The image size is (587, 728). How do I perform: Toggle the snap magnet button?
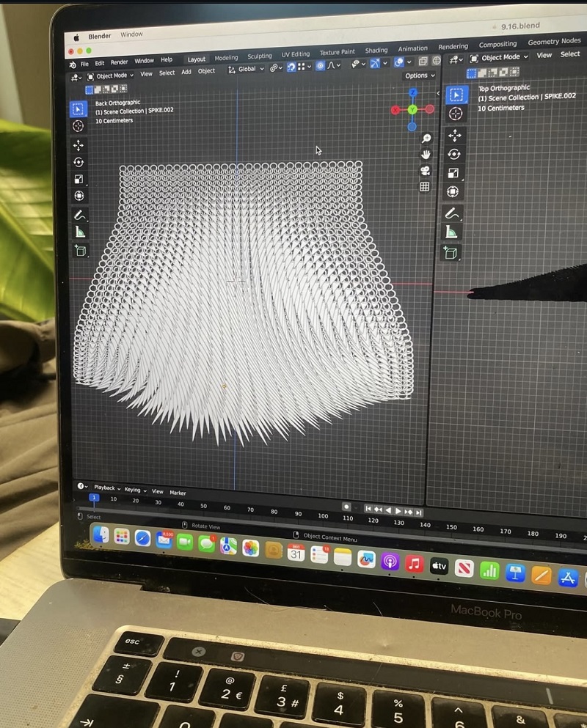(291, 67)
